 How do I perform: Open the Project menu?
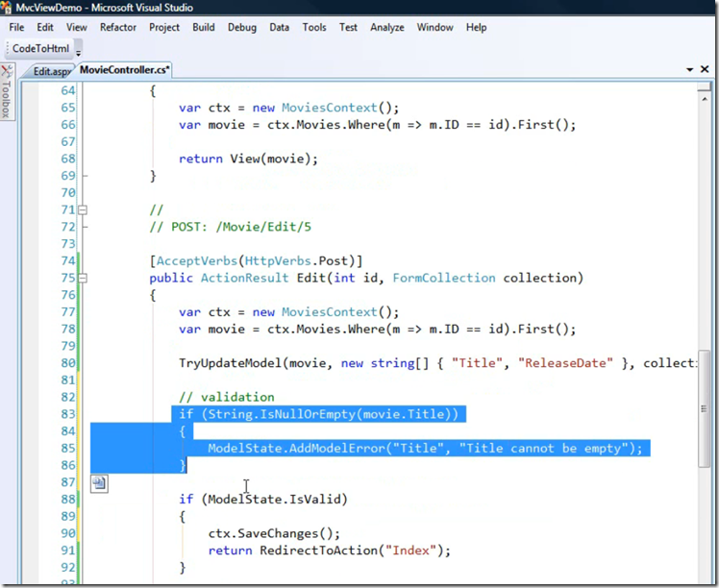coord(164,28)
